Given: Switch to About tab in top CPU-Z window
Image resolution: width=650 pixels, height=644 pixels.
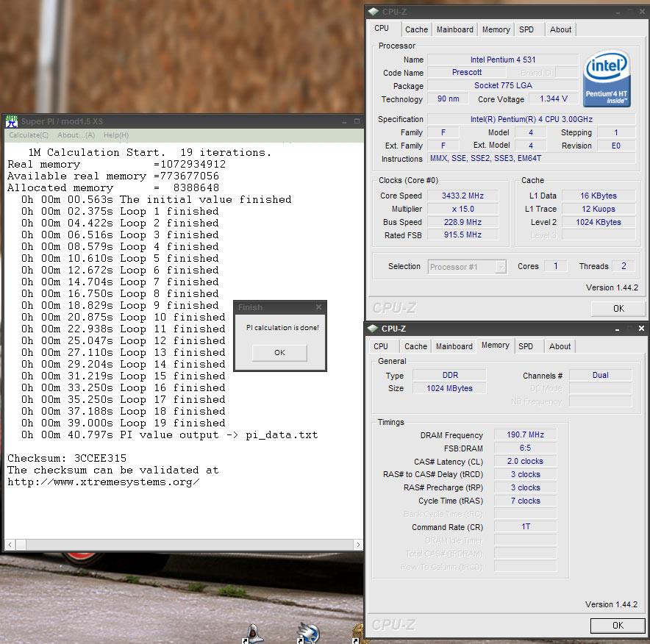Looking at the screenshot, I should coord(560,29).
